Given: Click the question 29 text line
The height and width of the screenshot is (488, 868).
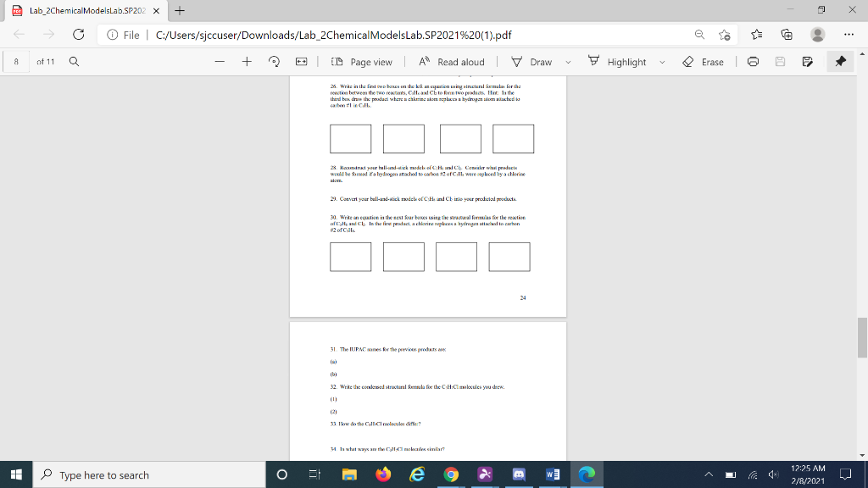Looking at the screenshot, I should 424,198.
